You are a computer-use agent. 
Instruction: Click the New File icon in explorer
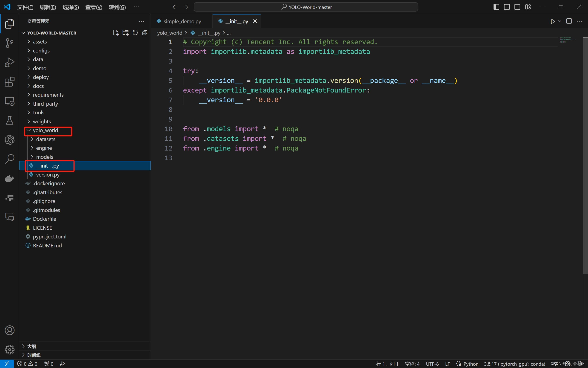coord(116,33)
